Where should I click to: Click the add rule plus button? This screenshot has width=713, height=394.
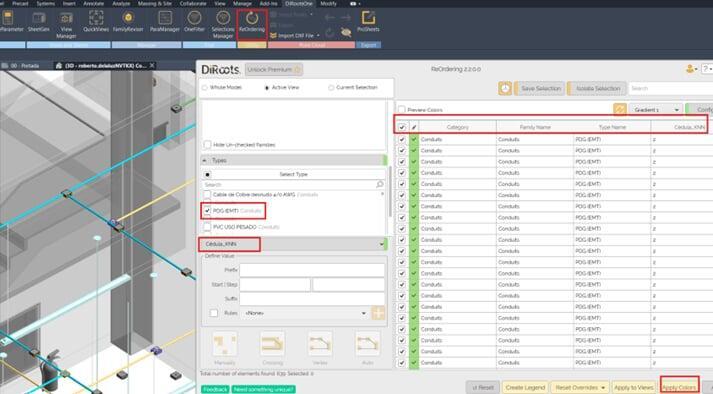click(378, 313)
